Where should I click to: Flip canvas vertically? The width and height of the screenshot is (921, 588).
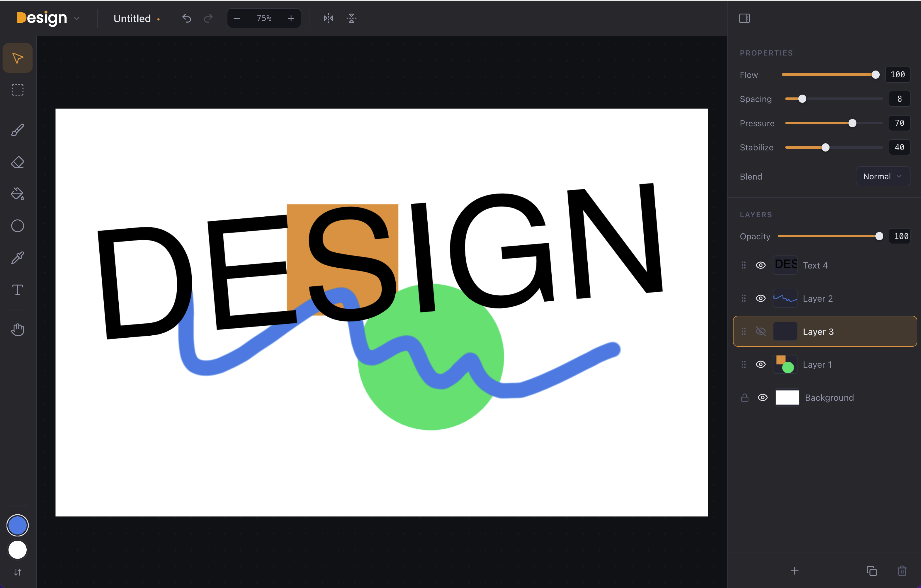pos(351,18)
